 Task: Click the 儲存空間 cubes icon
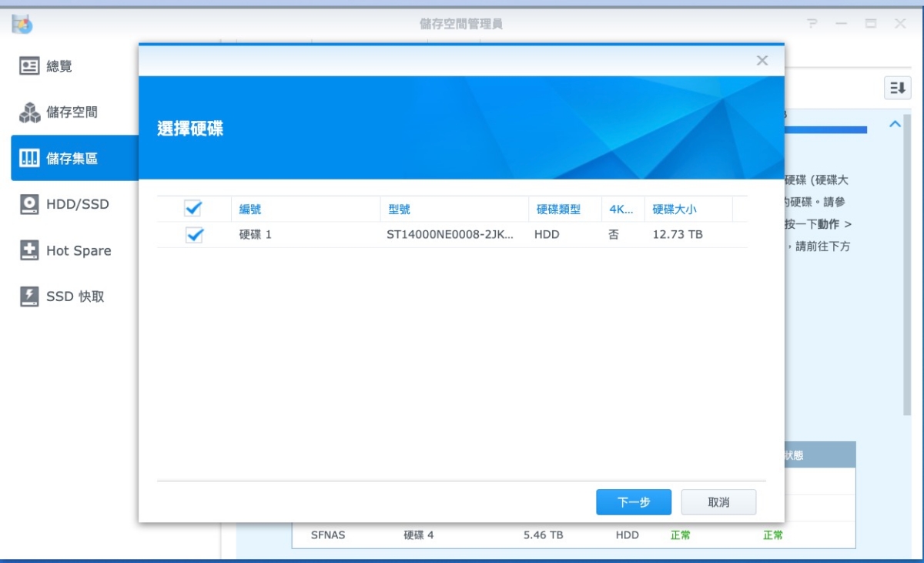coord(29,112)
